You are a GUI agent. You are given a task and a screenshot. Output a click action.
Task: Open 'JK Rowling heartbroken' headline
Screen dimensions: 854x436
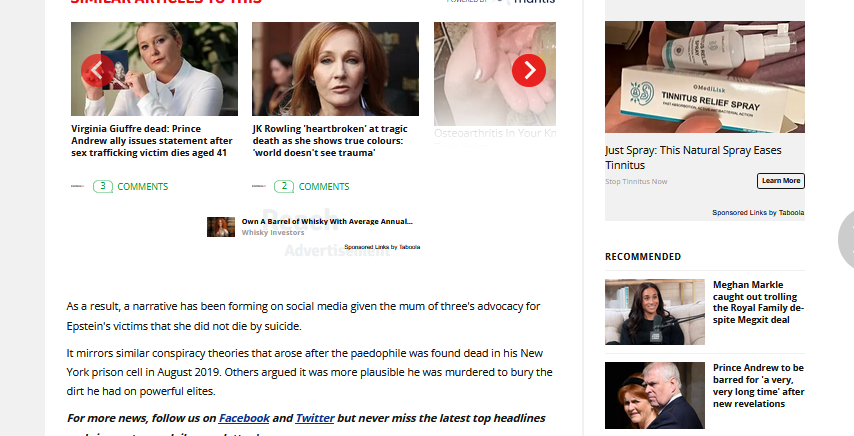pyautogui.click(x=330, y=140)
